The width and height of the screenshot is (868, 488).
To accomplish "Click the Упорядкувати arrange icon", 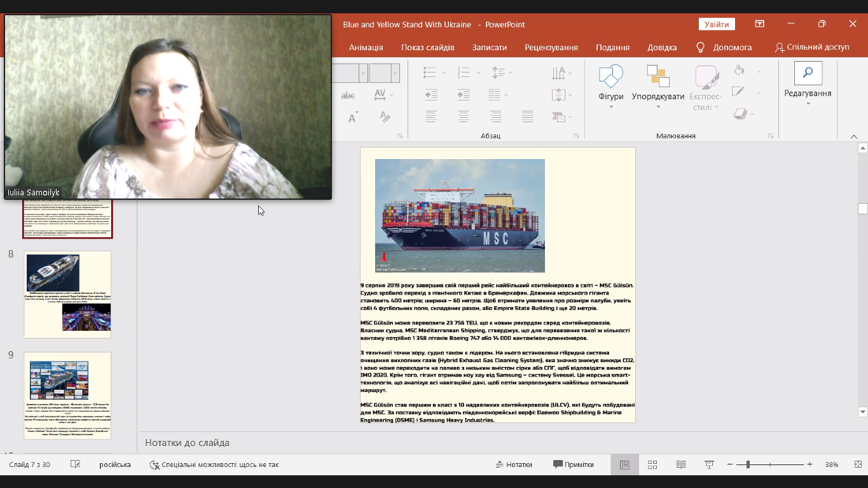I will (x=658, y=77).
